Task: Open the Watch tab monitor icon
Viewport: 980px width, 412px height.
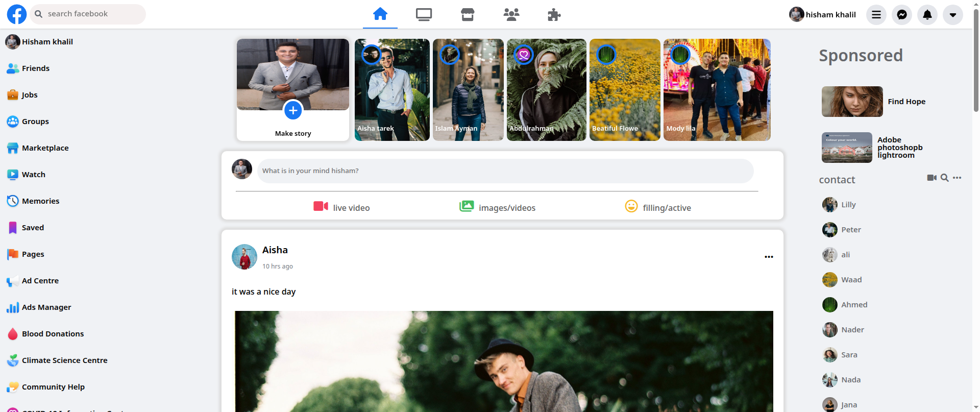Action: [424, 15]
